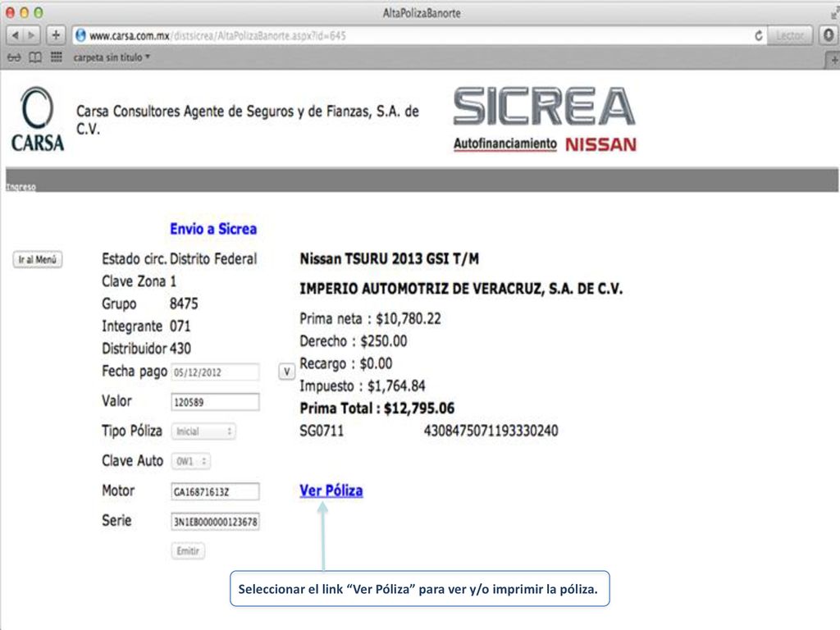840x630 pixels.
Task: Open the carpeta sin titulo bookmarks folder
Action: tap(112, 57)
